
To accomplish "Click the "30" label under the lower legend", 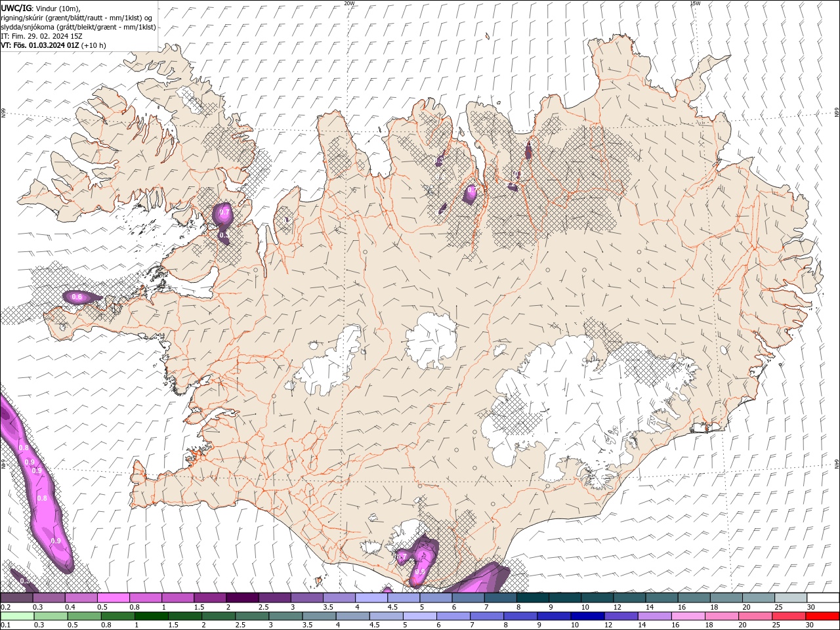I will [811, 625].
